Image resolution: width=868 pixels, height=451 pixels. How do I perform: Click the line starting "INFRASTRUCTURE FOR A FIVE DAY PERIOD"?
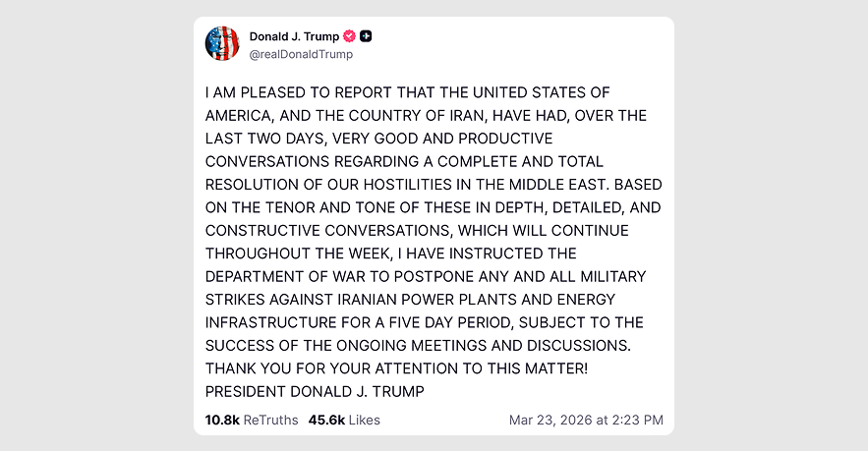(423, 322)
